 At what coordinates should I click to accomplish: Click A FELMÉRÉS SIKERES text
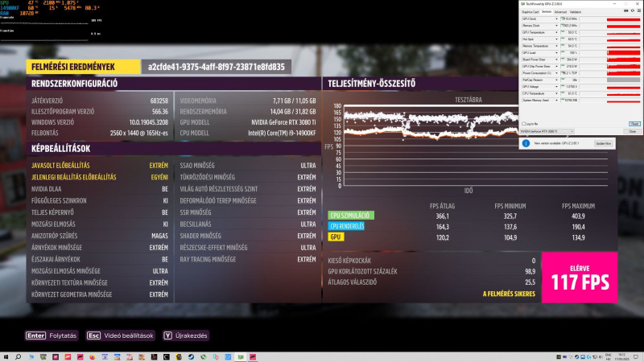pyautogui.click(x=509, y=294)
